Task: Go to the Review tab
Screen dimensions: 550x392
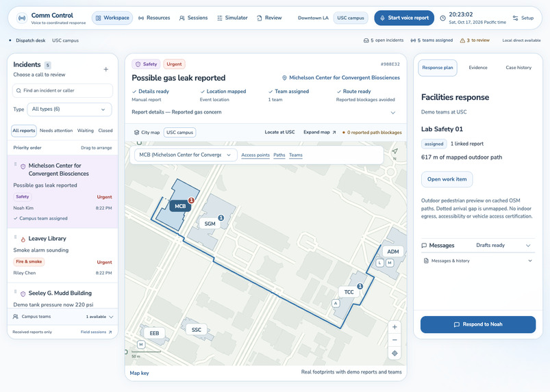Action: click(269, 18)
